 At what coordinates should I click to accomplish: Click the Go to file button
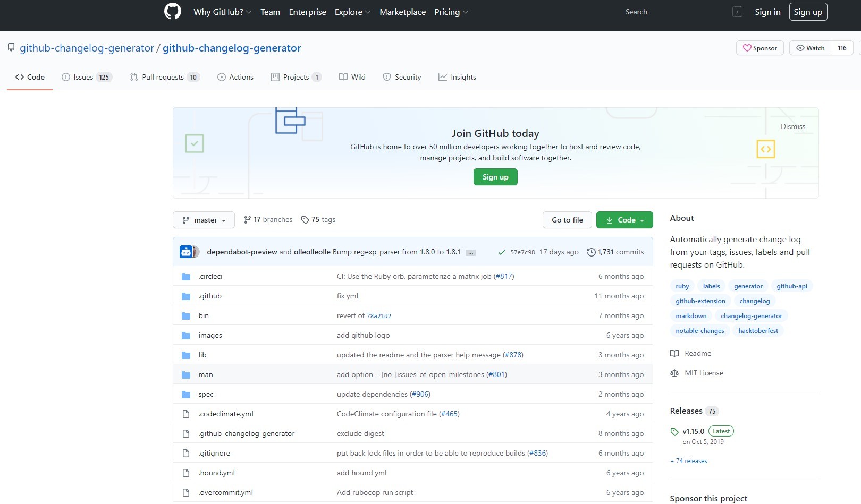click(x=567, y=220)
